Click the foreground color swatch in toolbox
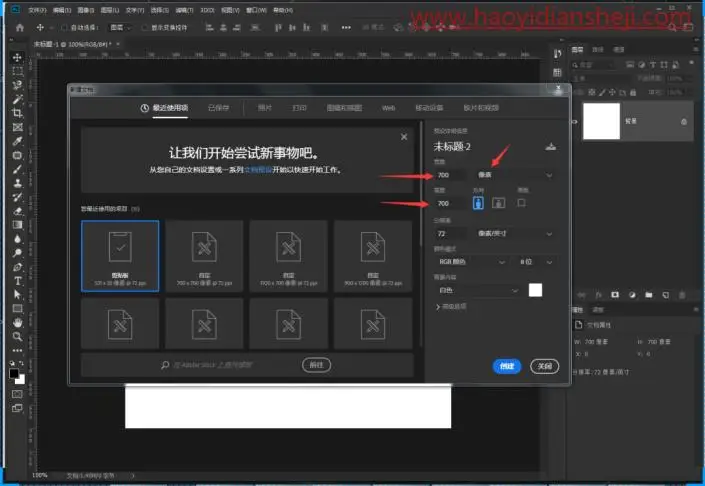The height and width of the screenshot is (486, 705). (14, 373)
